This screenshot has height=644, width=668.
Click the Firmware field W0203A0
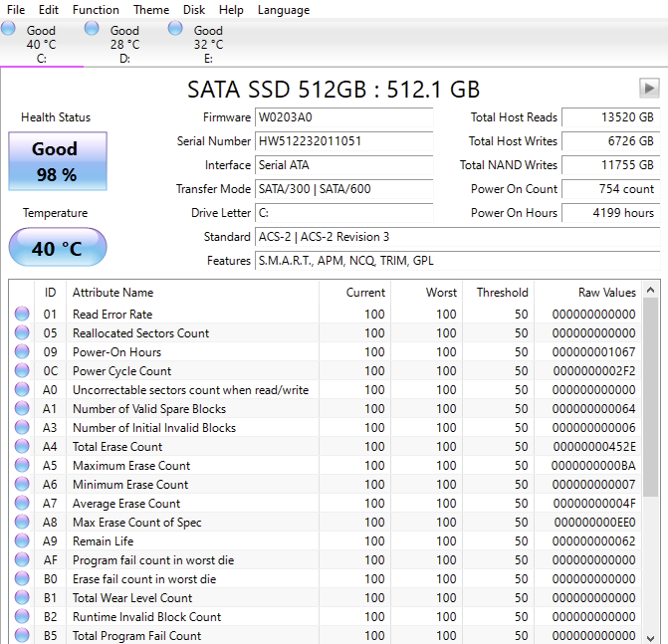[x=343, y=117]
